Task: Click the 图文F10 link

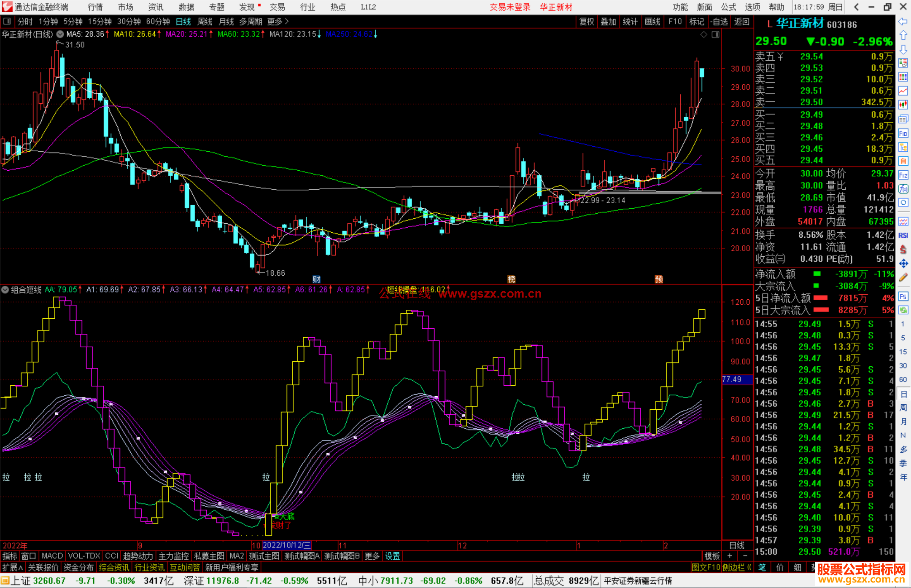Action: click(x=706, y=567)
